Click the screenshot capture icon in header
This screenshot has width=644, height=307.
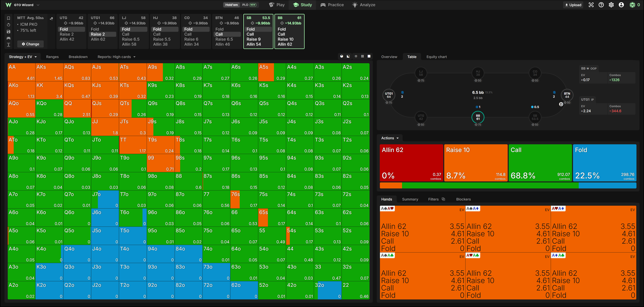tap(591, 5)
